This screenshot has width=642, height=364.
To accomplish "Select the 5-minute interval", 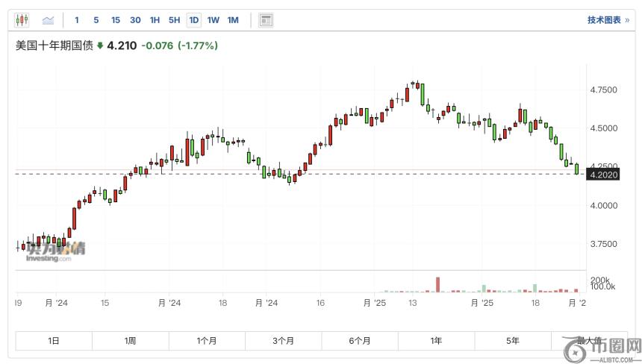I will 96,20.
